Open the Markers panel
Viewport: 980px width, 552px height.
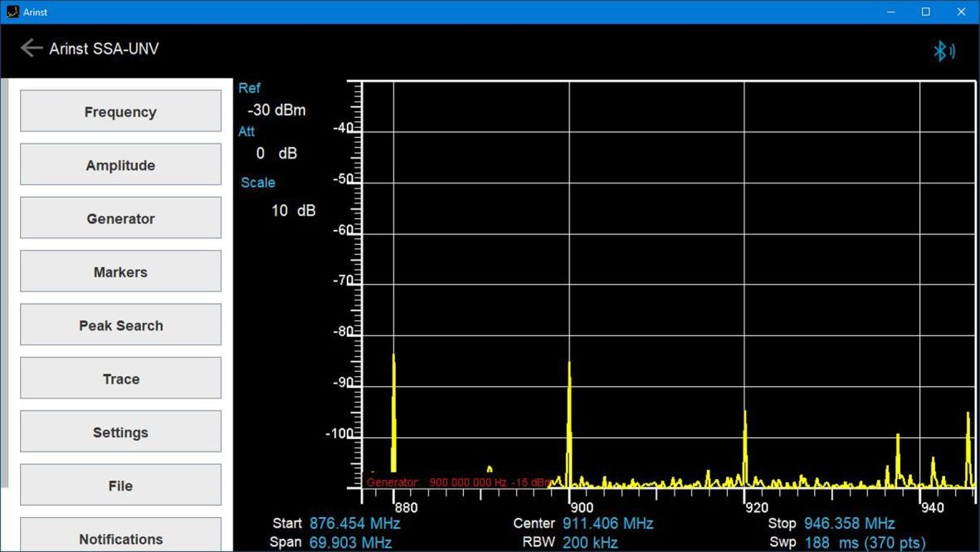click(x=120, y=271)
